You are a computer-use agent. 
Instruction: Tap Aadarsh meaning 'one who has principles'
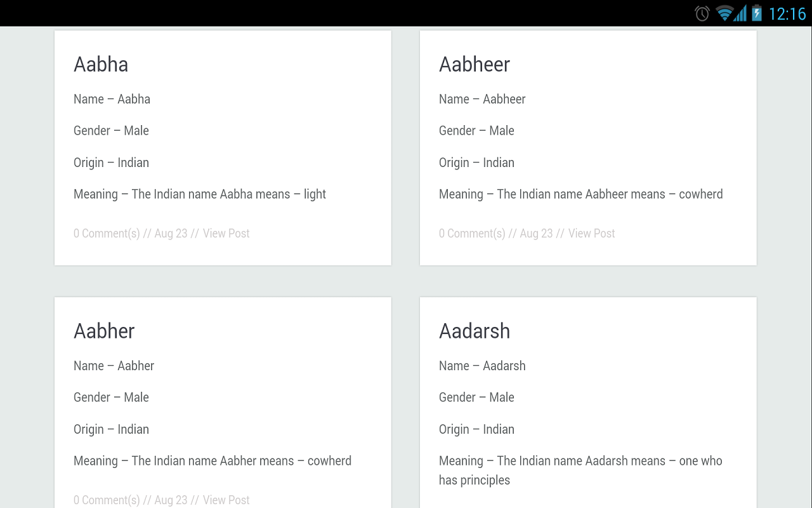[580, 470]
